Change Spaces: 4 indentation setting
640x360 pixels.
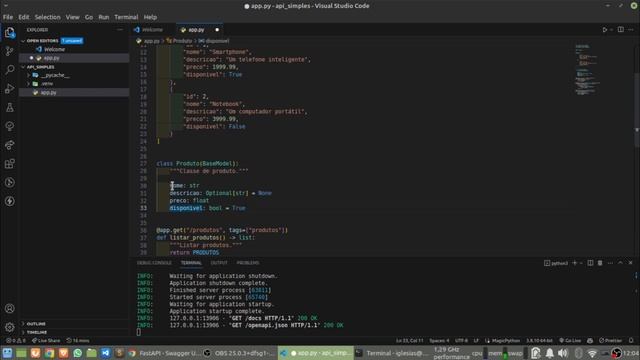[x=439, y=340]
